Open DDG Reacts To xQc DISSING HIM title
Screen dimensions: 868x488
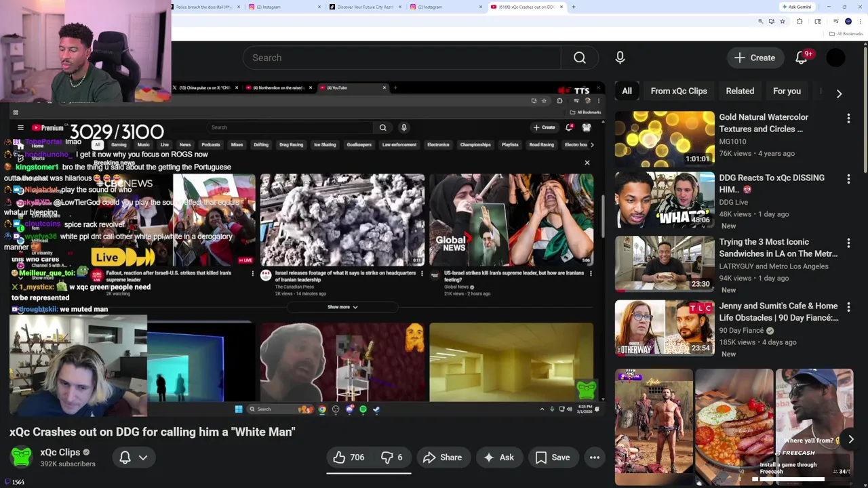tap(772, 184)
